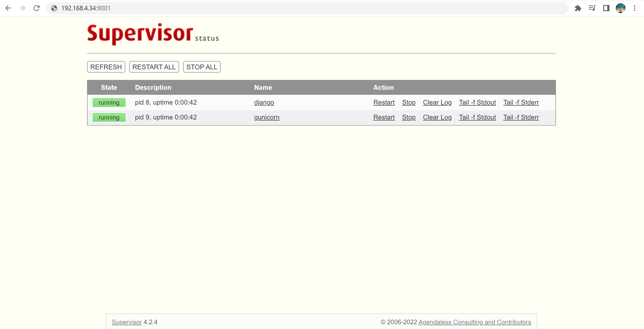This screenshot has height=329, width=644.
Task: Clear Log for django
Action: (437, 102)
